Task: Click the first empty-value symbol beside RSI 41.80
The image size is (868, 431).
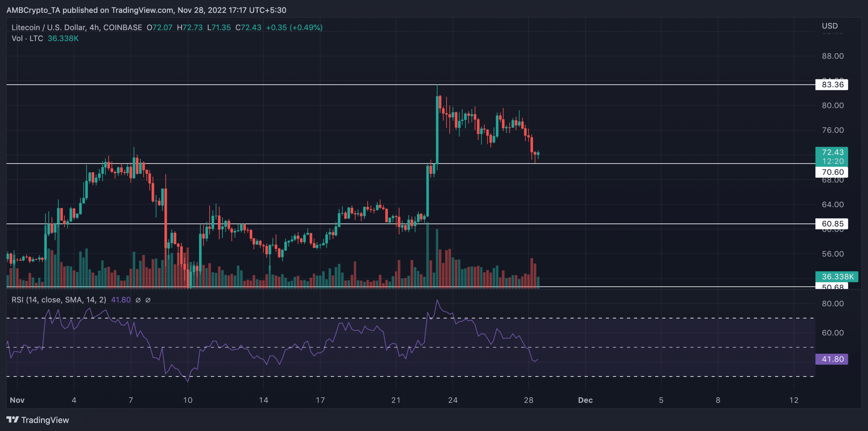Action: pyautogui.click(x=138, y=300)
